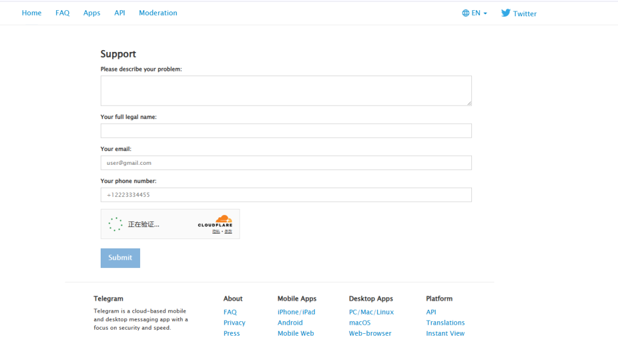Viewport: 618px width, 364px height.
Task: Open the Moderation navigation item
Action: coord(158,13)
